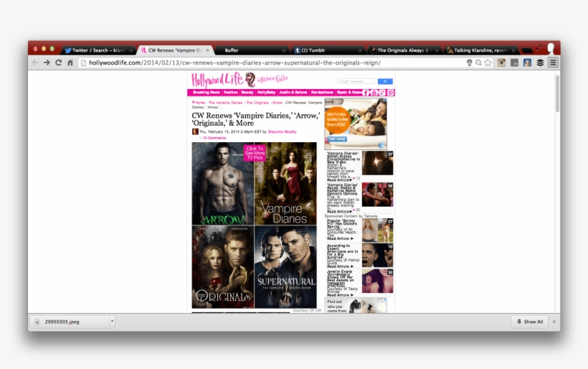Bookmark this page with the star icon
The height and width of the screenshot is (369, 588).
point(488,62)
